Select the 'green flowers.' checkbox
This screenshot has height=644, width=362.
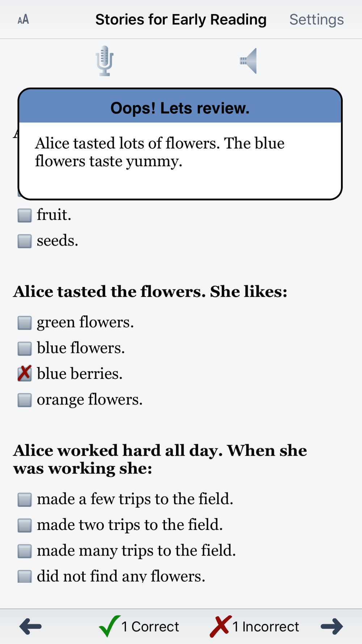(25, 323)
